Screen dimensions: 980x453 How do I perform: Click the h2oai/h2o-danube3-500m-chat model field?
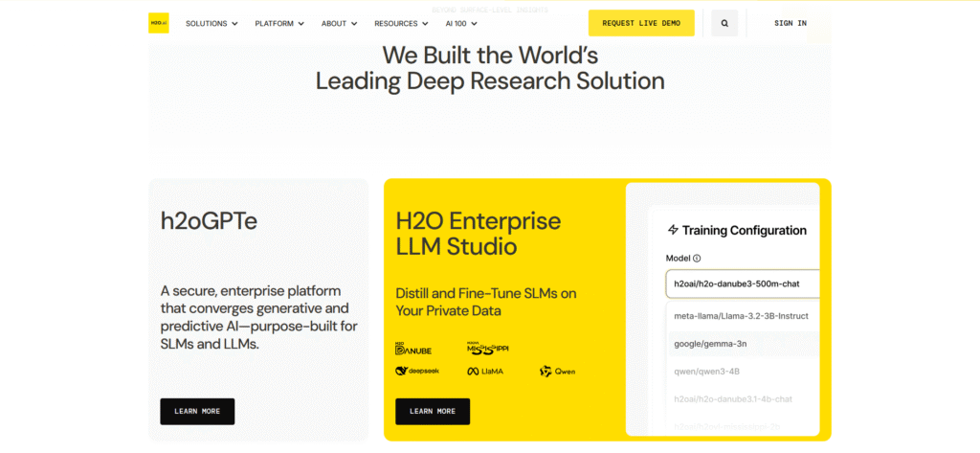[x=742, y=284]
